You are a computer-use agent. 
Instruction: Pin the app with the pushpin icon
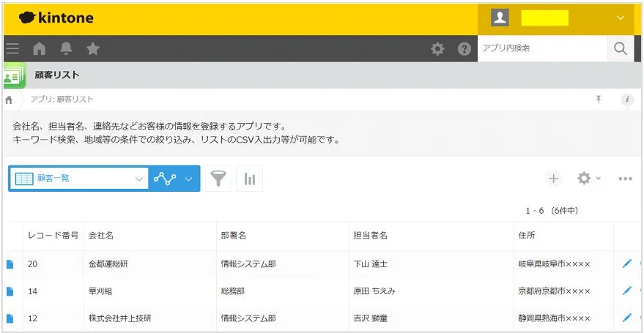click(x=599, y=99)
